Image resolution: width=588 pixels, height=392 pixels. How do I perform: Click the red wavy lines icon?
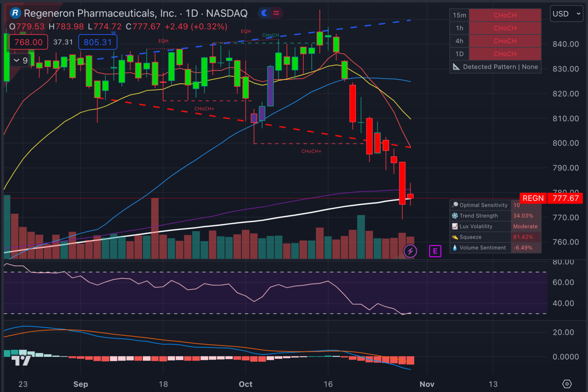[276, 13]
